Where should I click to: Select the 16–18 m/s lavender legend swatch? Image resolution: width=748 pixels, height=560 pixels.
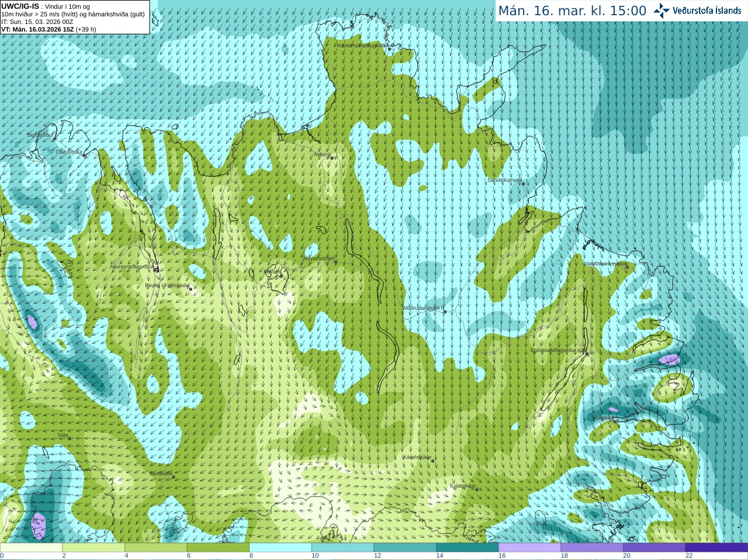529,548
